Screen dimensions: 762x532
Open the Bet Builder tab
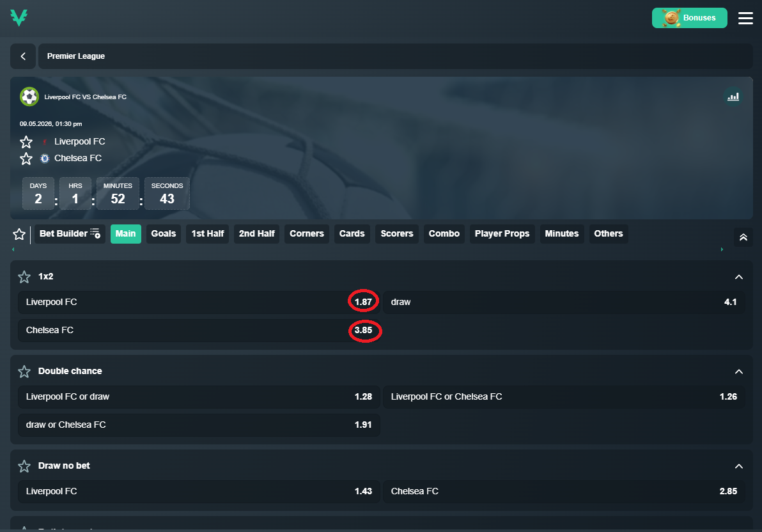[x=70, y=234]
